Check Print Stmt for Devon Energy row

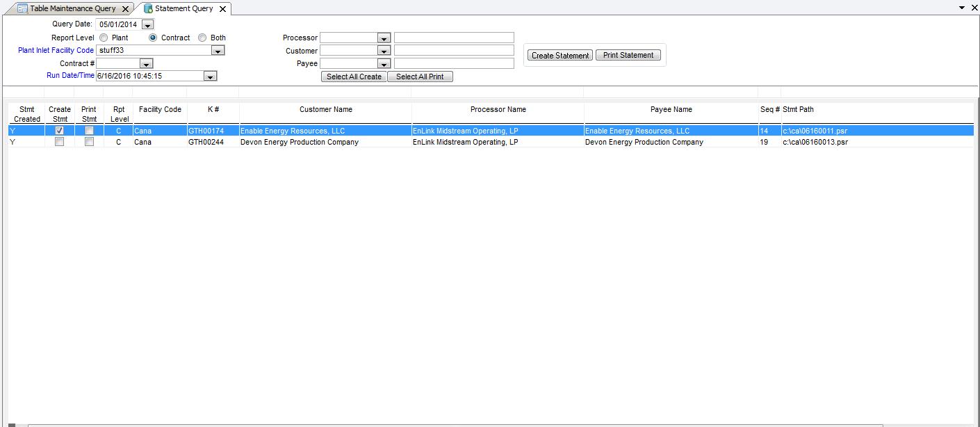(89, 142)
